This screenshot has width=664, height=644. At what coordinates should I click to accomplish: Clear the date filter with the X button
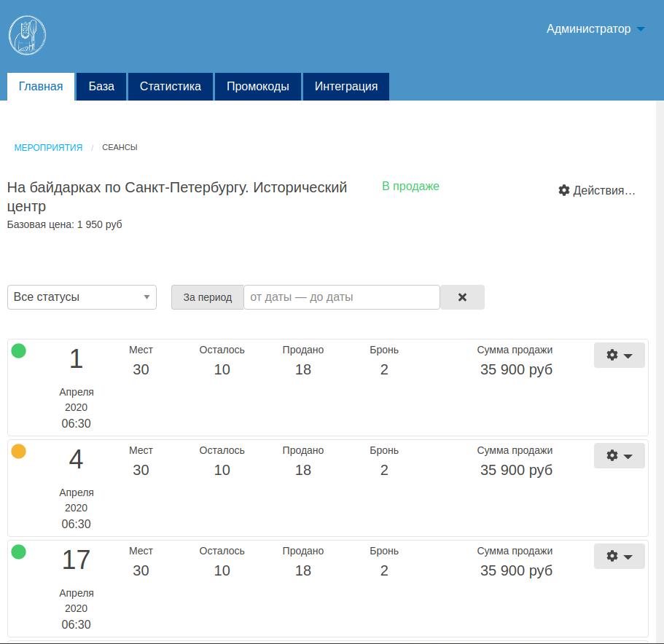tap(462, 297)
